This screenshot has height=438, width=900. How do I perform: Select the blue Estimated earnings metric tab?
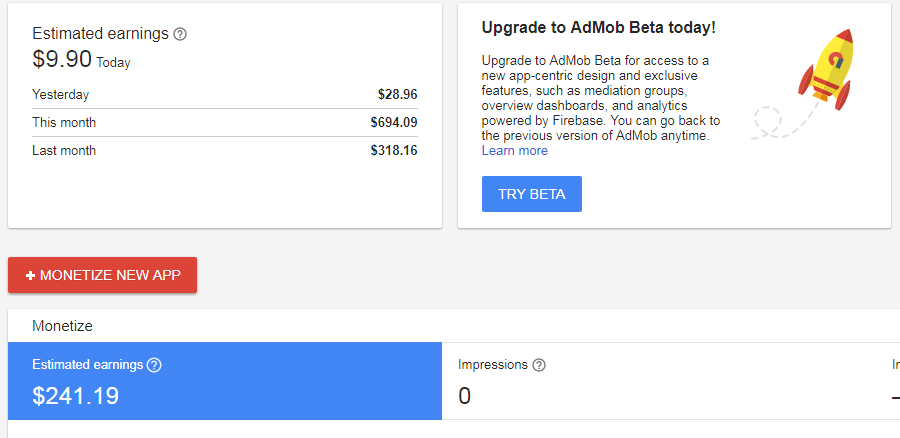[x=224, y=381]
